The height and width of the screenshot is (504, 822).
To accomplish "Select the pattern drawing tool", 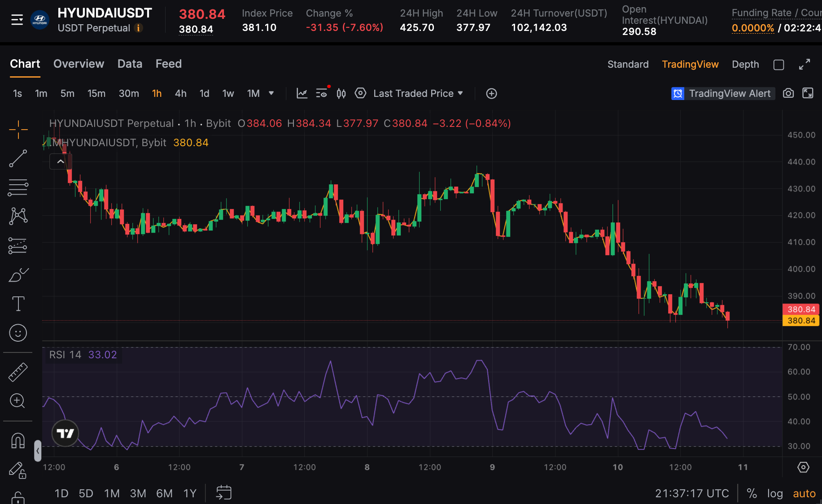I will point(18,216).
